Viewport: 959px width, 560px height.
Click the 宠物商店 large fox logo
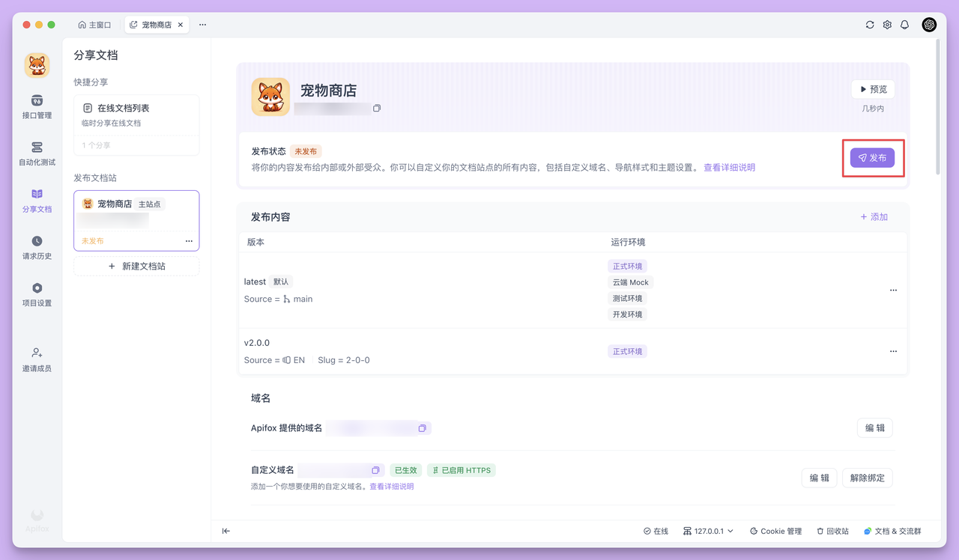(270, 97)
